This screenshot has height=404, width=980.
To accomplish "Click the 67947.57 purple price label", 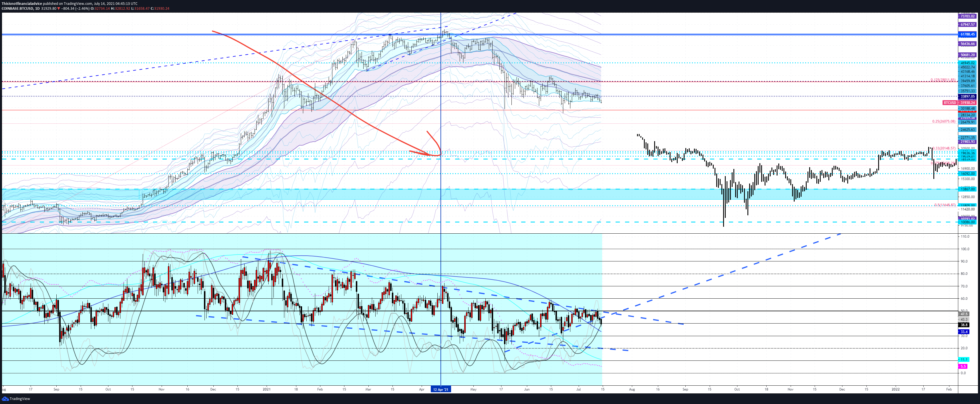I will point(968,24).
